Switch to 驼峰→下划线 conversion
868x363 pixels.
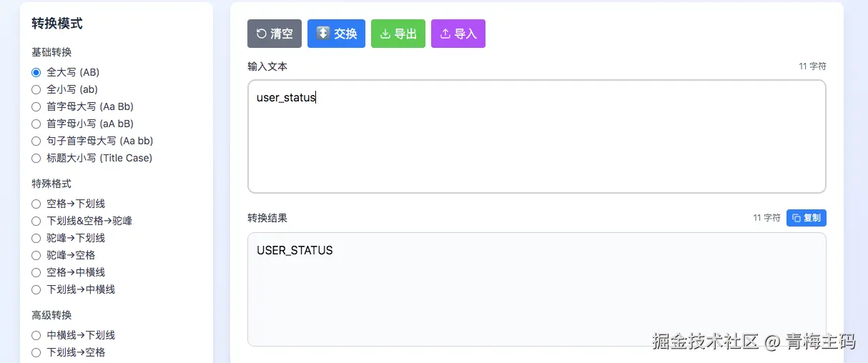coord(36,238)
